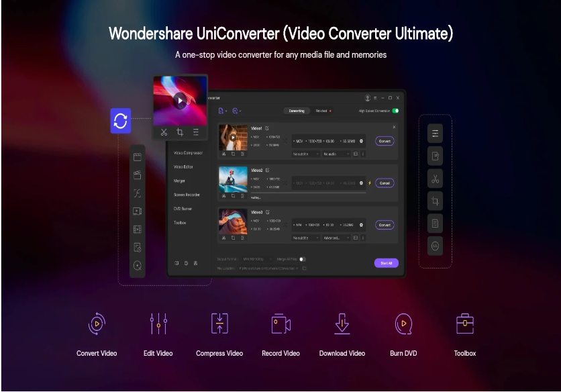Image resolution: width=561 pixels, height=392 pixels.
Task: Click Cancel button for Video2
Action: click(385, 183)
